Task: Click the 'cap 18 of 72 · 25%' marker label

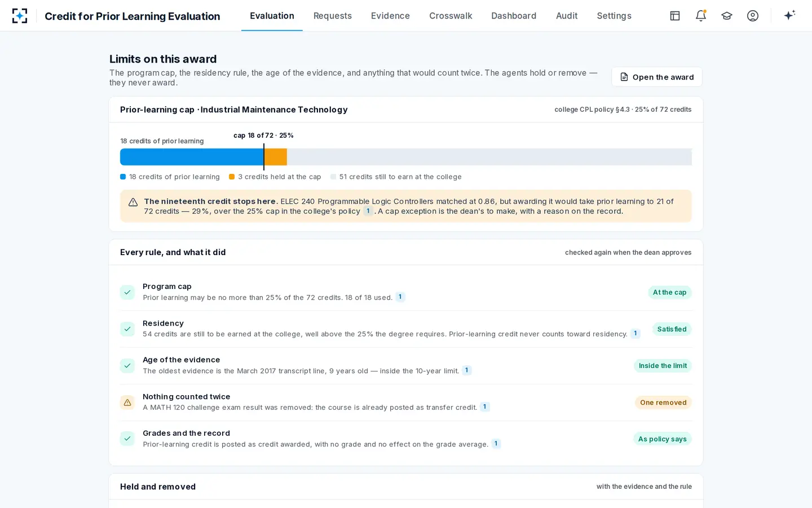Action: [263, 135]
